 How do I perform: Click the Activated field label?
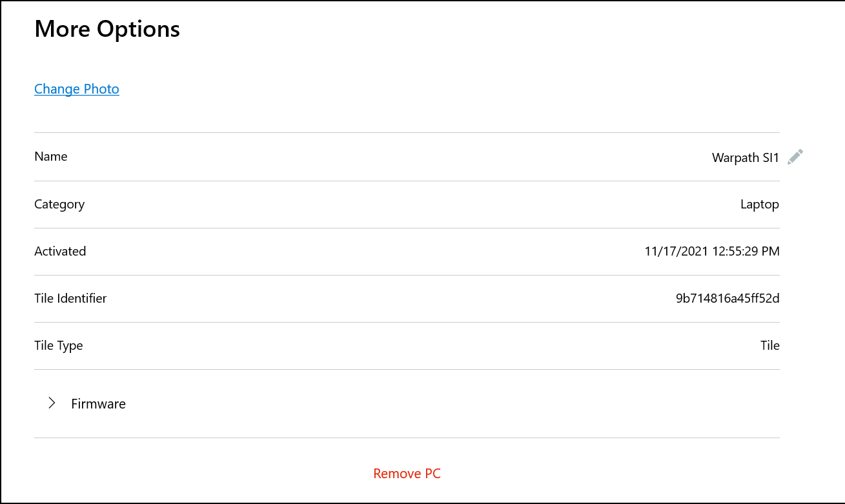click(x=60, y=252)
